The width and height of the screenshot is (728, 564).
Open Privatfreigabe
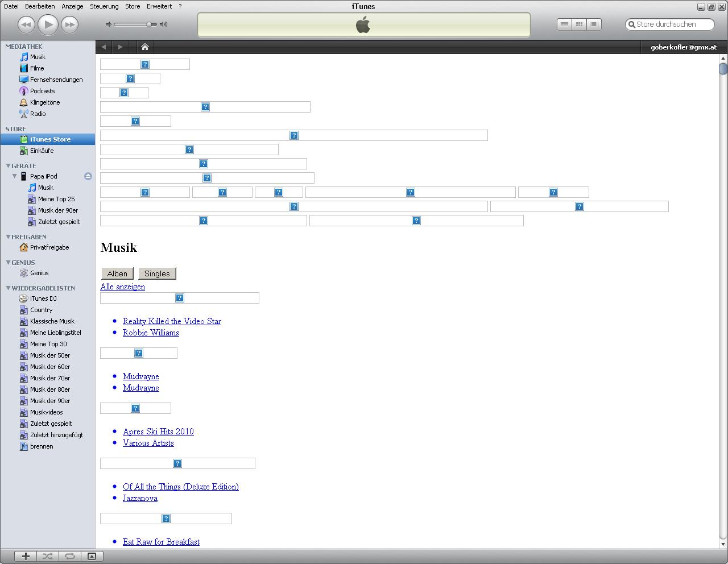(x=49, y=247)
